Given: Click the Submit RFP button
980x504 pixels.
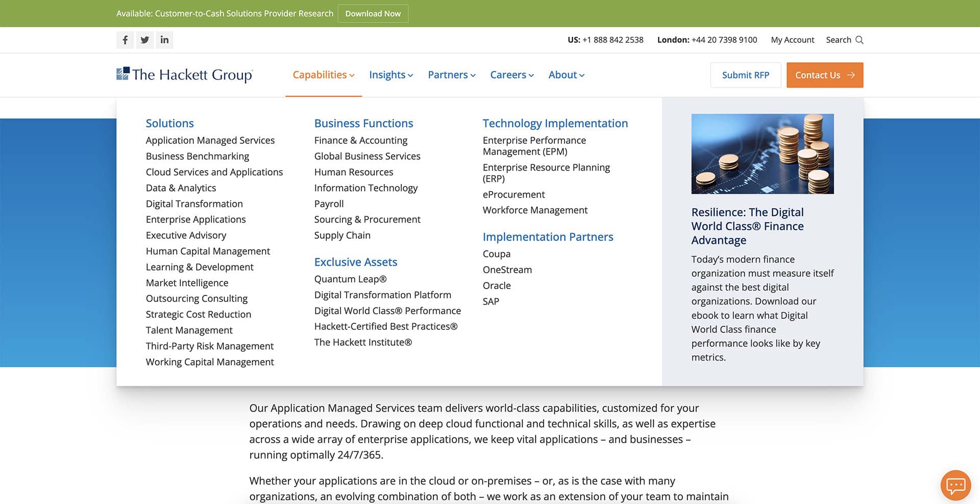Looking at the screenshot, I should 746,75.
